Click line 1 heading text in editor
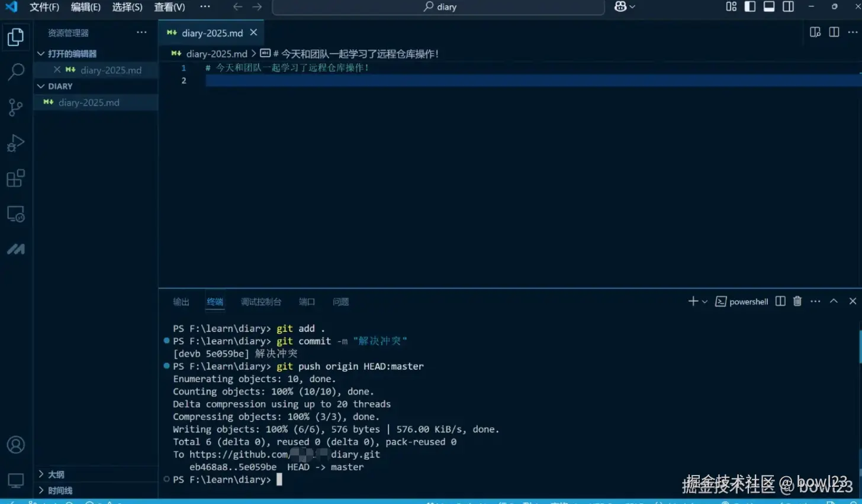 coord(287,68)
